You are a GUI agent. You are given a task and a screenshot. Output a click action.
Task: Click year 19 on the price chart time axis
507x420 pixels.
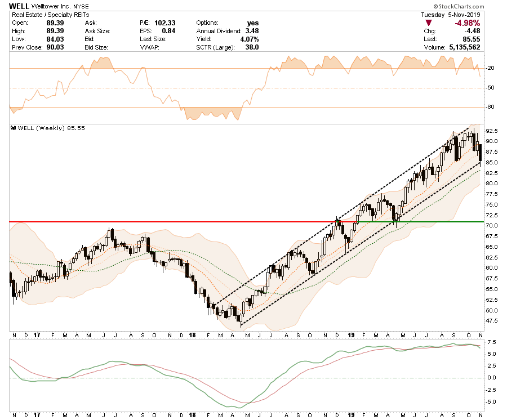[x=351, y=335]
